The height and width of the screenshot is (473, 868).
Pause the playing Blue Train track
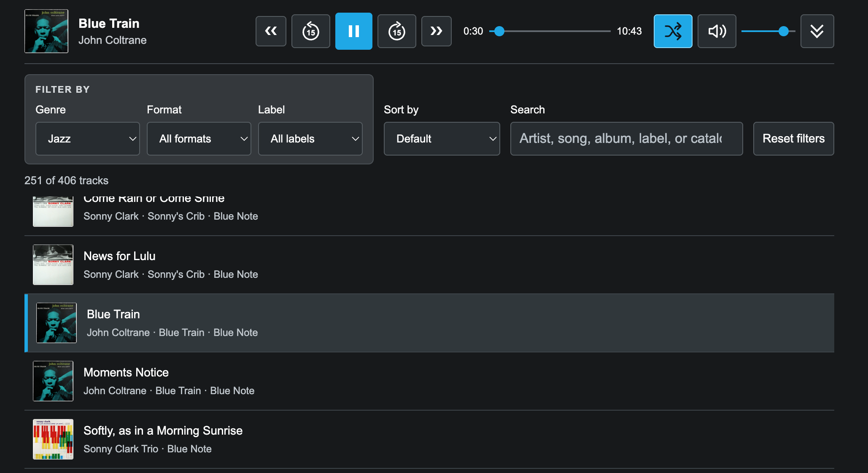pos(354,31)
